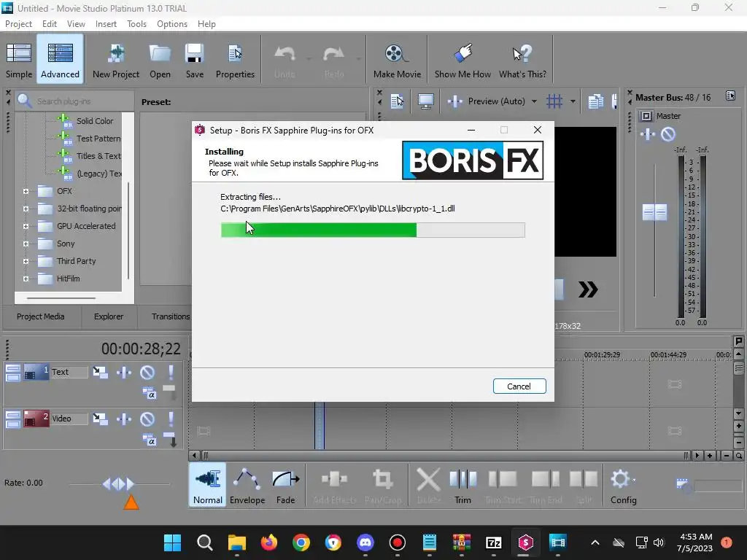
Task: Cancel the Sapphire installation
Action: [x=519, y=386]
